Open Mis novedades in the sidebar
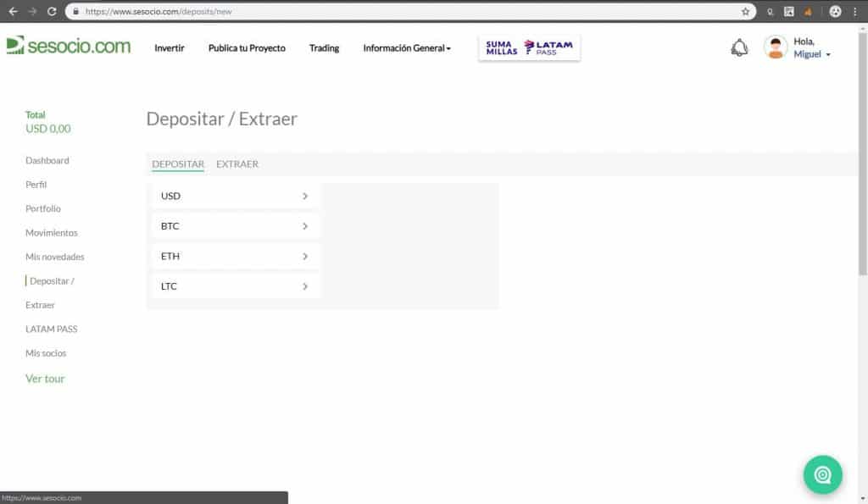The image size is (868, 504). pyautogui.click(x=55, y=257)
